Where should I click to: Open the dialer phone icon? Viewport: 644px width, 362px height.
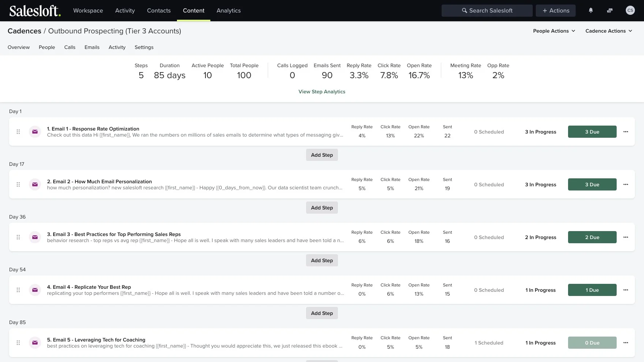pyautogui.click(x=610, y=11)
